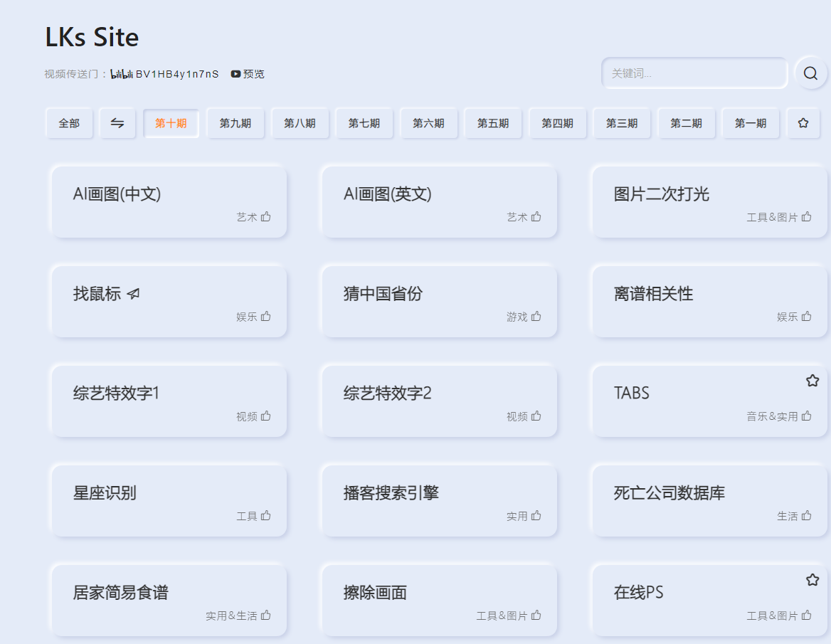Click the 工具 tag on 星座识别
The image size is (831, 644).
pos(246,516)
